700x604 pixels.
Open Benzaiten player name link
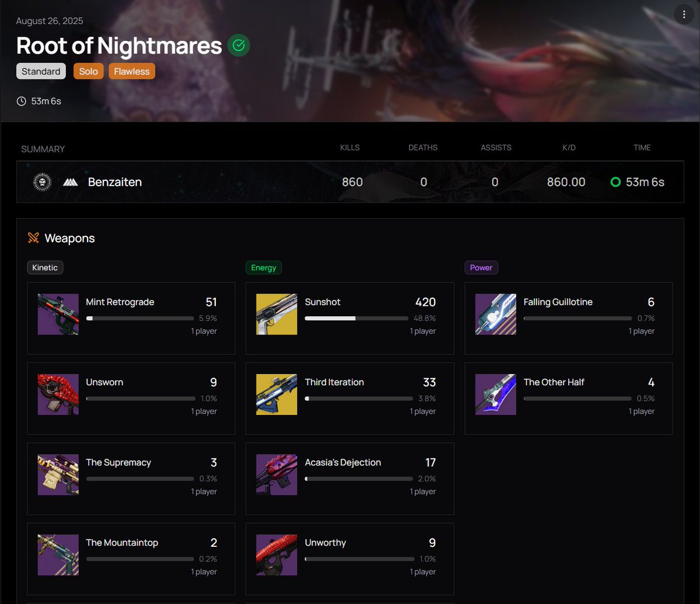[115, 182]
